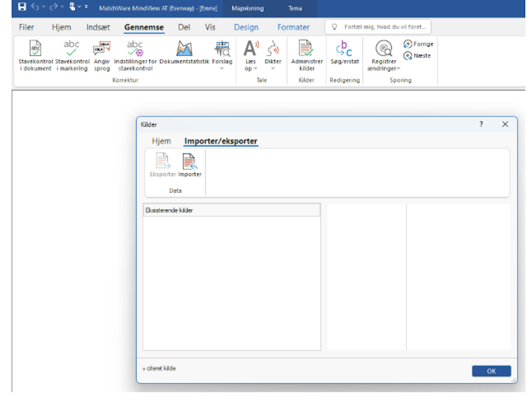Save document with the floppy disk icon

(x=22, y=7)
